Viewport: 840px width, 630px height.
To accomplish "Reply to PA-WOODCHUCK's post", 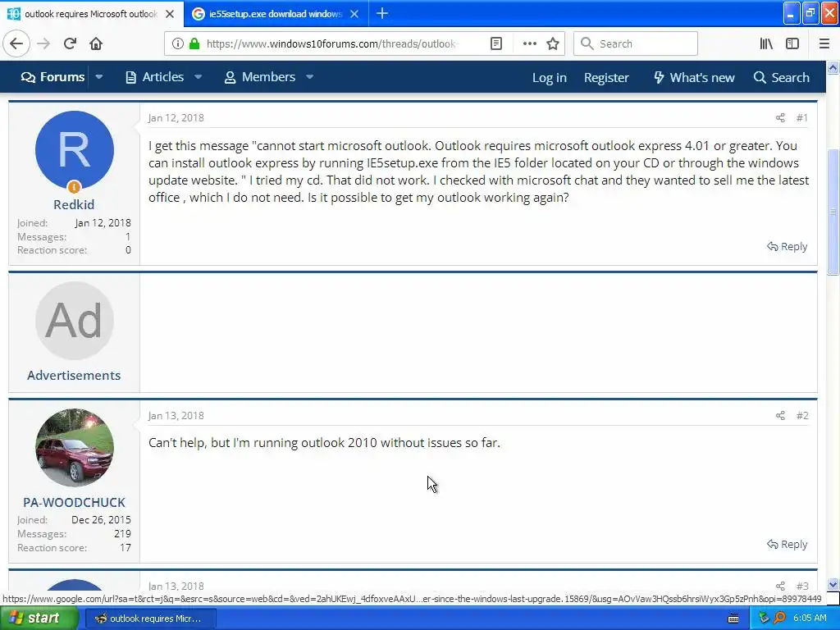I will click(x=787, y=545).
